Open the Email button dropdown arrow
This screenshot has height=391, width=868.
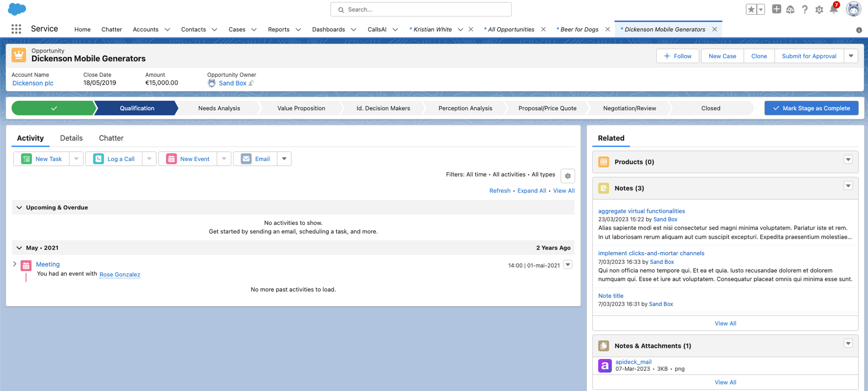pos(284,159)
